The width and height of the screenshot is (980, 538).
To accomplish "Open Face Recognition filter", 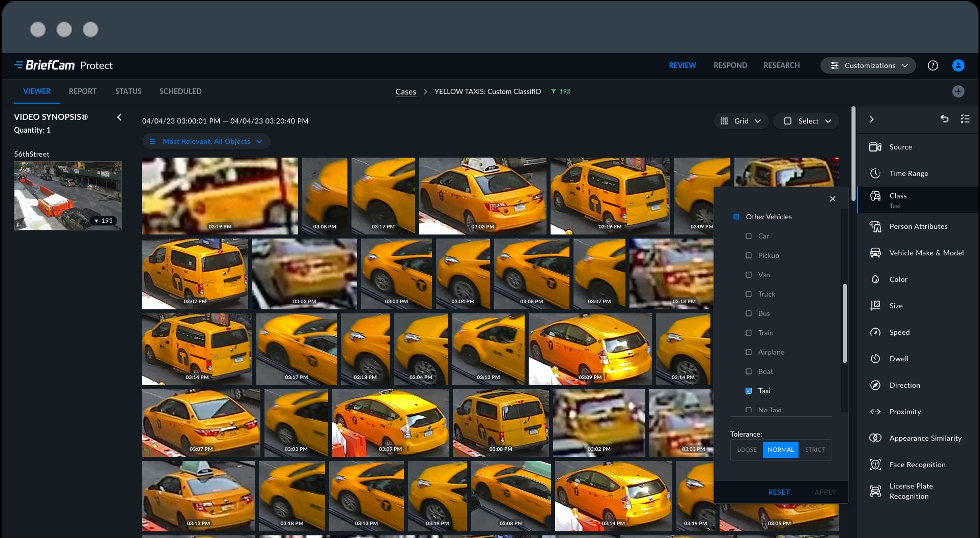I will [875, 465].
